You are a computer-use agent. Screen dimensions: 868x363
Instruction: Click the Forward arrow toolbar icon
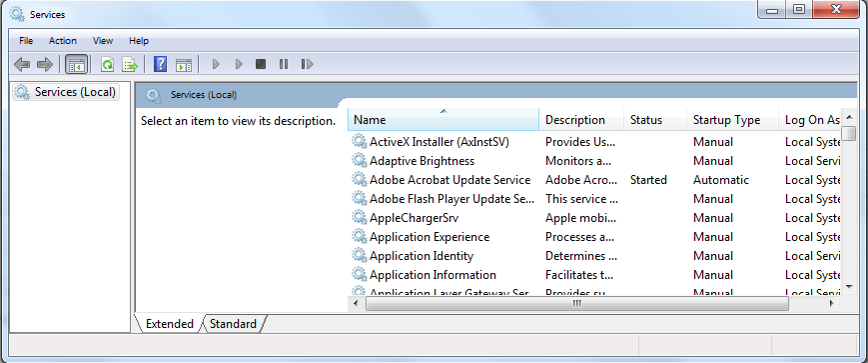pyautogui.click(x=45, y=64)
